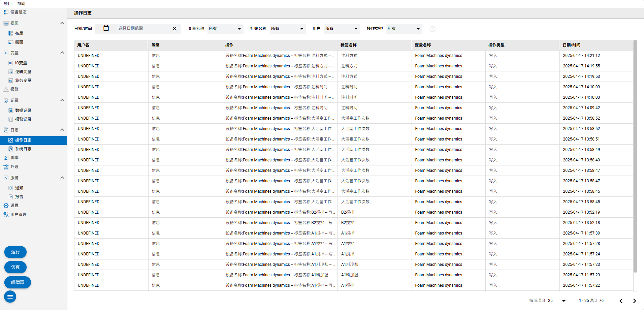Click timestamp 2025-04-17 11:57:30

581,233
